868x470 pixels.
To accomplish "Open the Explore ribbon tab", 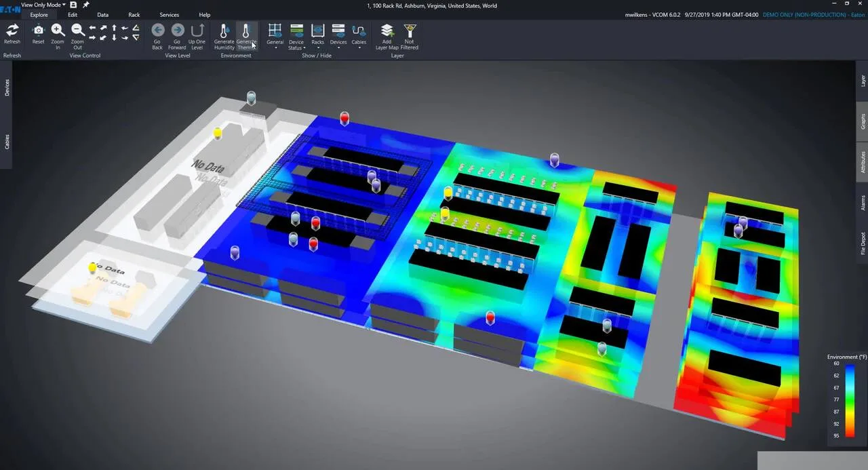I will click(39, 15).
